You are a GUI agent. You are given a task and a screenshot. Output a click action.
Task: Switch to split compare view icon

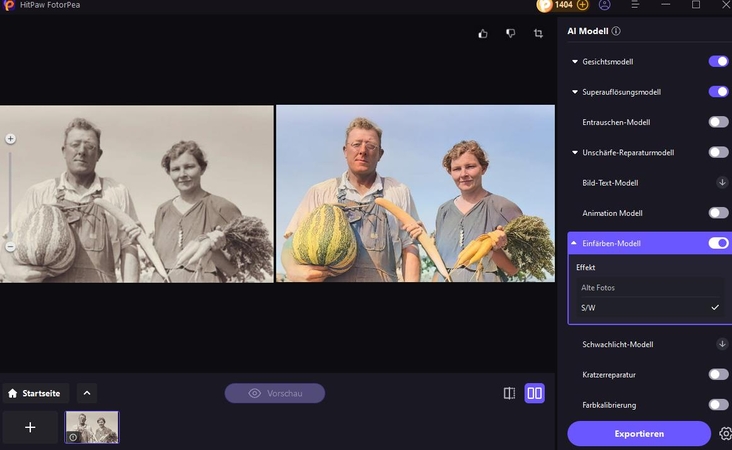pos(509,393)
